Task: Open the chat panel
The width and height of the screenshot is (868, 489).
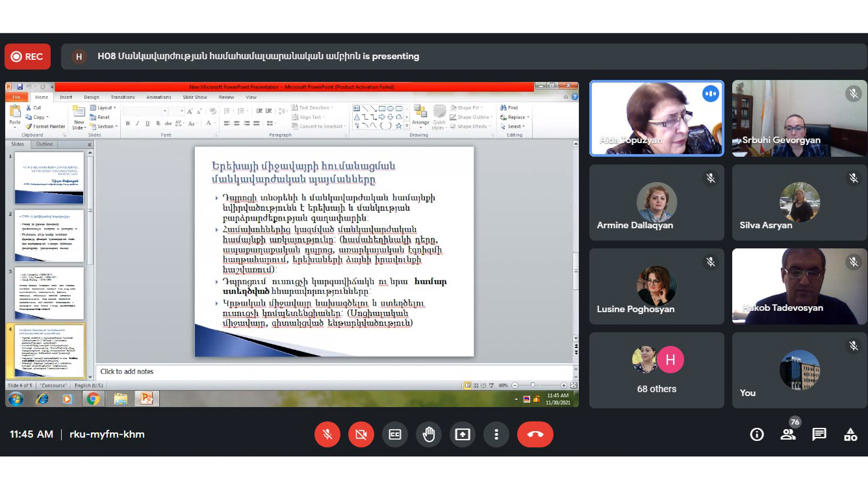Action: (x=819, y=434)
